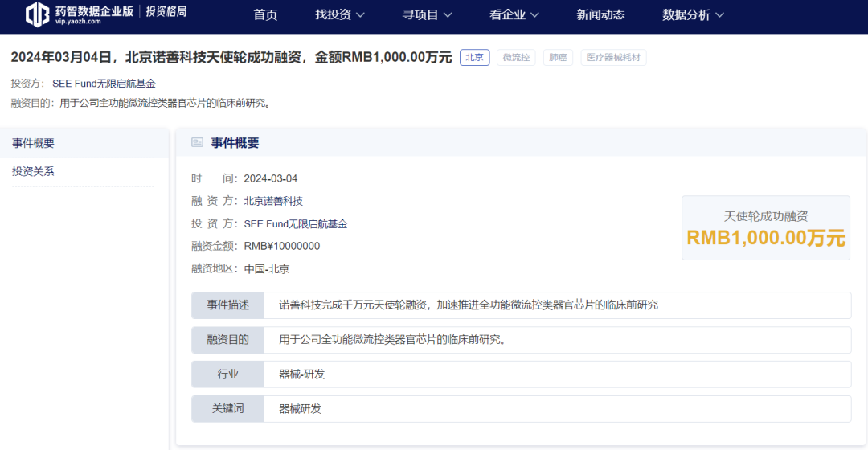Click the 行业 row label
Screen dimensions: 868x450
click(228, 374)
